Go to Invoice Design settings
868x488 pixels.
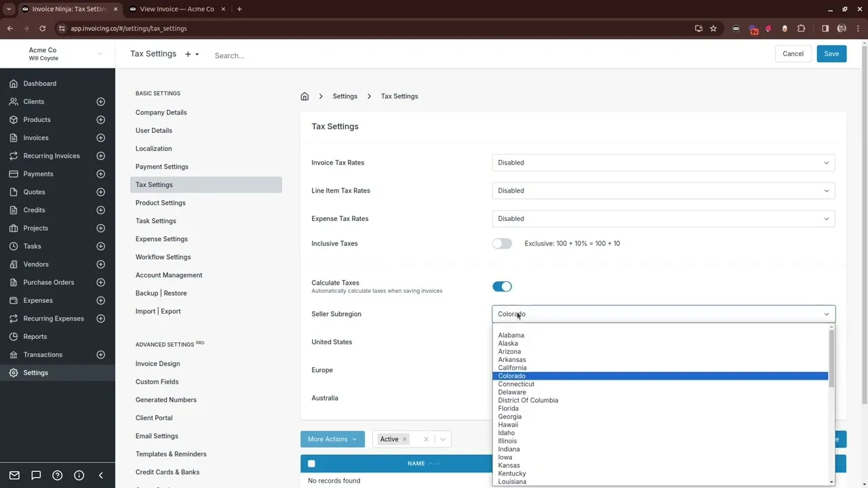158,364
